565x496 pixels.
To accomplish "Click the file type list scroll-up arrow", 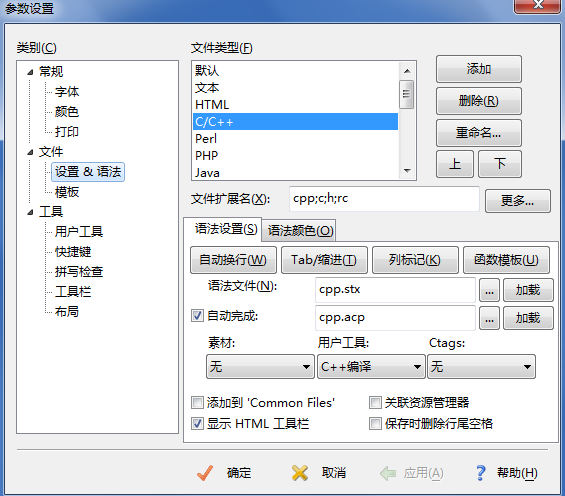I will (407, 71).
